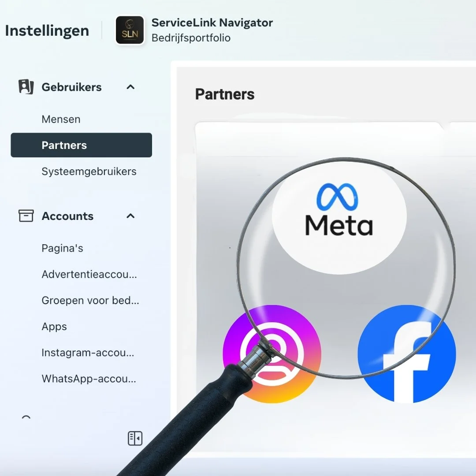This screenshot has height=476, width=476.
Task: Click the Instagram account icon
Action: 272,354
